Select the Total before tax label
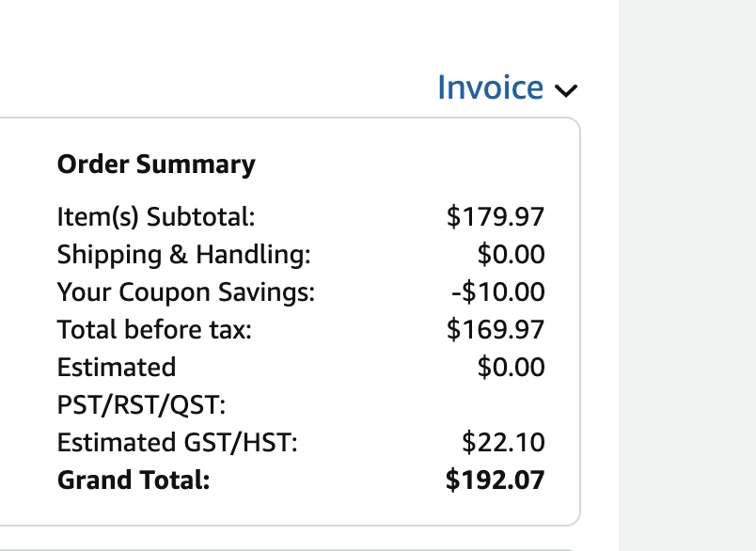 coord(154,330)
